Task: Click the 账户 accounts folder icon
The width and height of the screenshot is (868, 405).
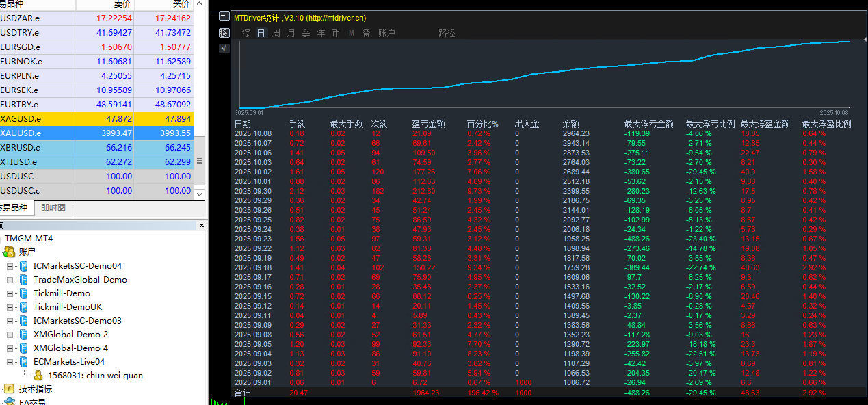Action: point(10,252)
